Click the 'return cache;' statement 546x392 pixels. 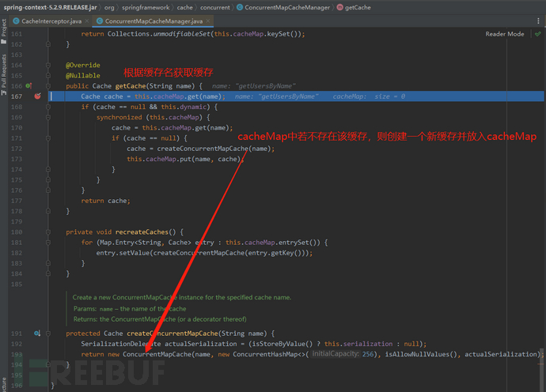coord(105,201)
